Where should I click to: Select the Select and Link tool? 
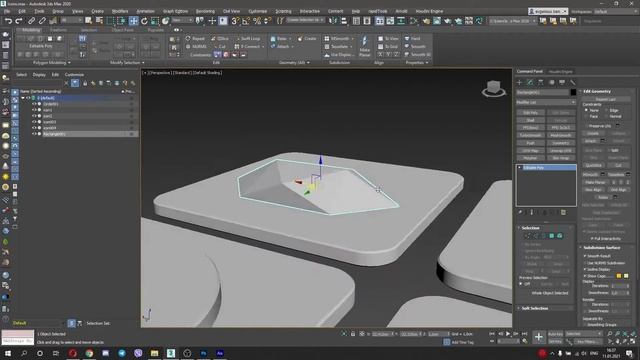[x=31, y=21]
